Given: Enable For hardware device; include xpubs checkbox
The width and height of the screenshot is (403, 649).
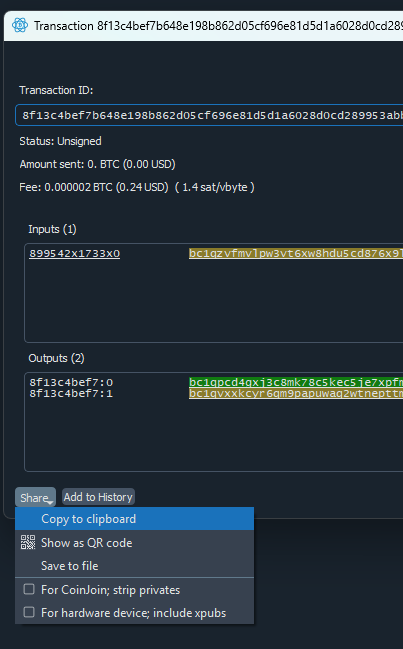Looking at the screenshot, I should [x=29, y=612].
